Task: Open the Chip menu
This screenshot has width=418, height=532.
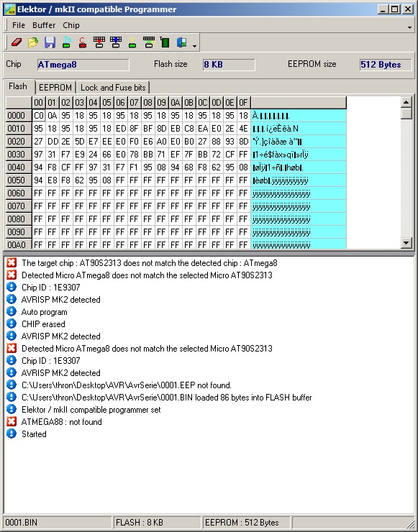Action: tap(71, 25)
